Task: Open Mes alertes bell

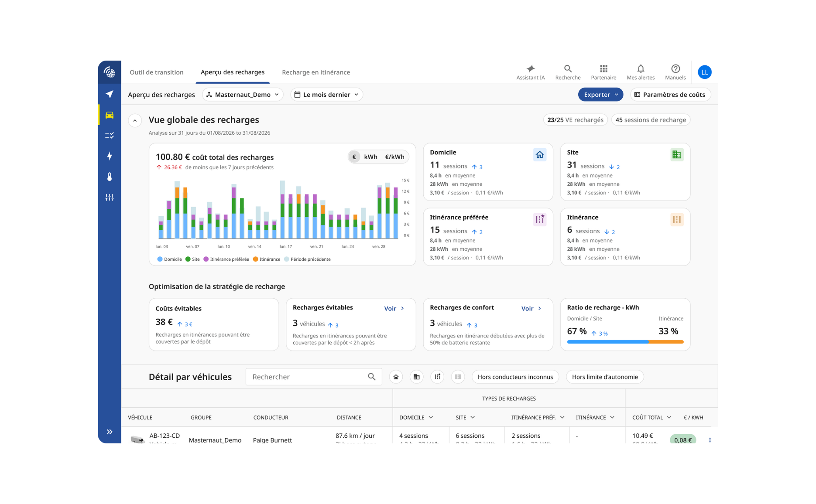Action: (641, 72)
